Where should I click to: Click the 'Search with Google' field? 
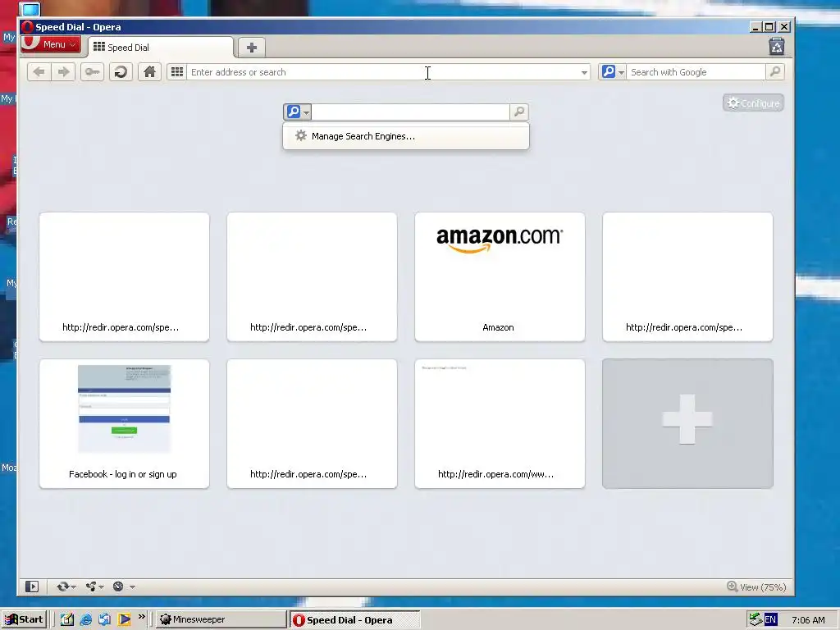pyautogui.click(x=696, y=72)
